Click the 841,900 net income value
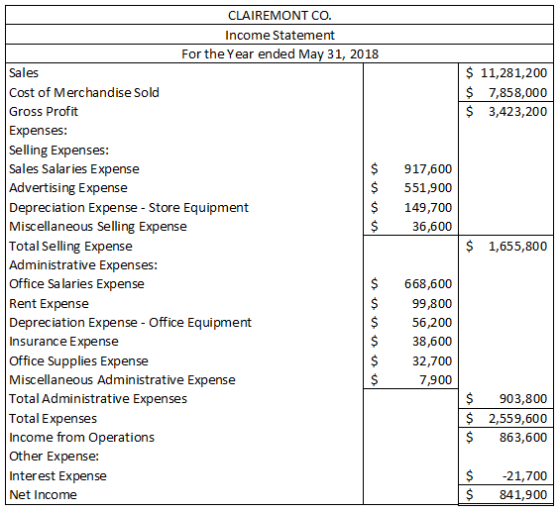The image size is (560, 512). [523, 495]
